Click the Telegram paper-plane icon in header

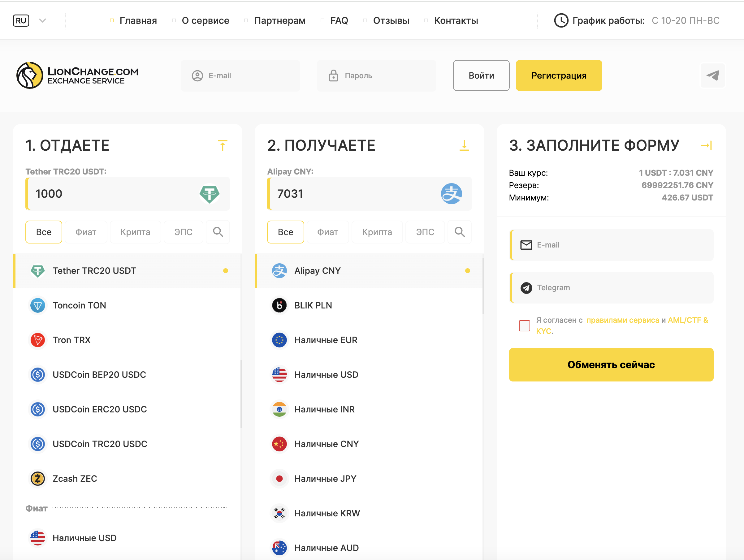(712, 75)
